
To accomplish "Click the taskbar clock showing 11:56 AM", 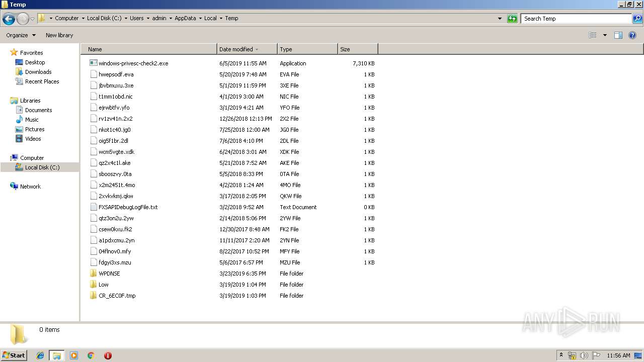I will click(618, 355).
